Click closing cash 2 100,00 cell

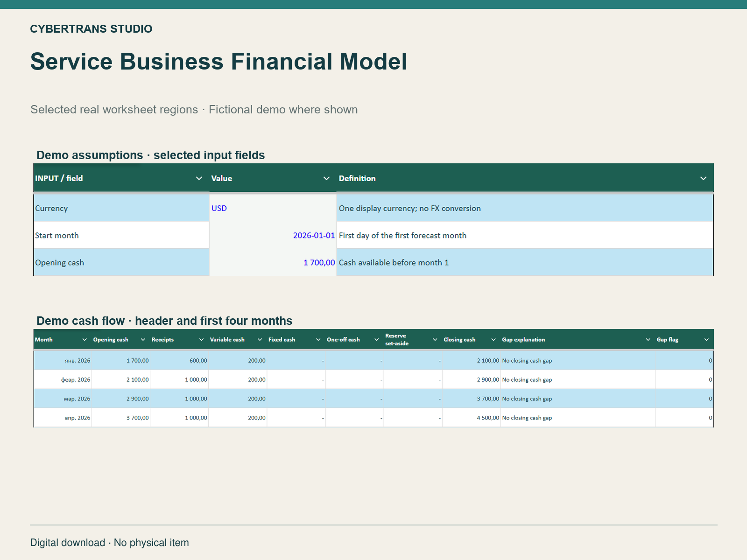click(471, 360)
